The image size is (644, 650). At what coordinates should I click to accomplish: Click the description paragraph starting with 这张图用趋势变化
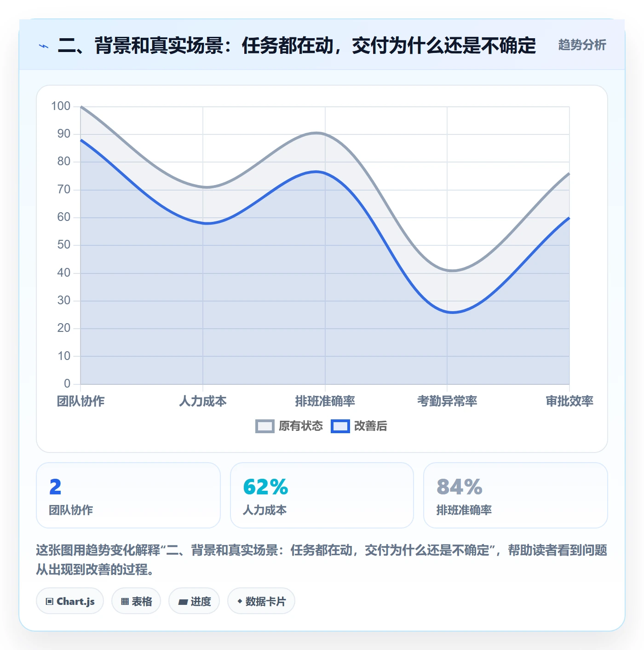point(322,560)
